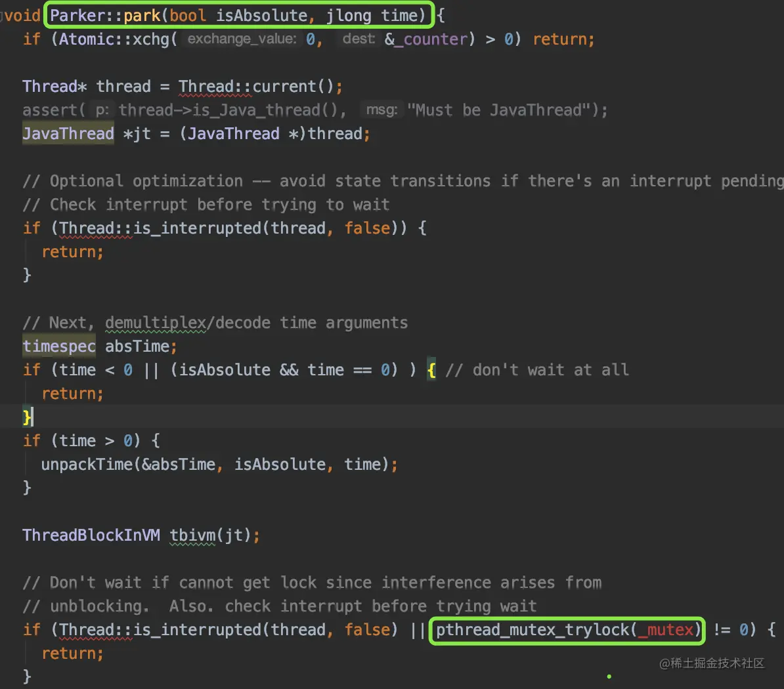The height and width of the screenshot is (689, 784).
Task: Click the _mutex argument
Action: tap(666, 629)
